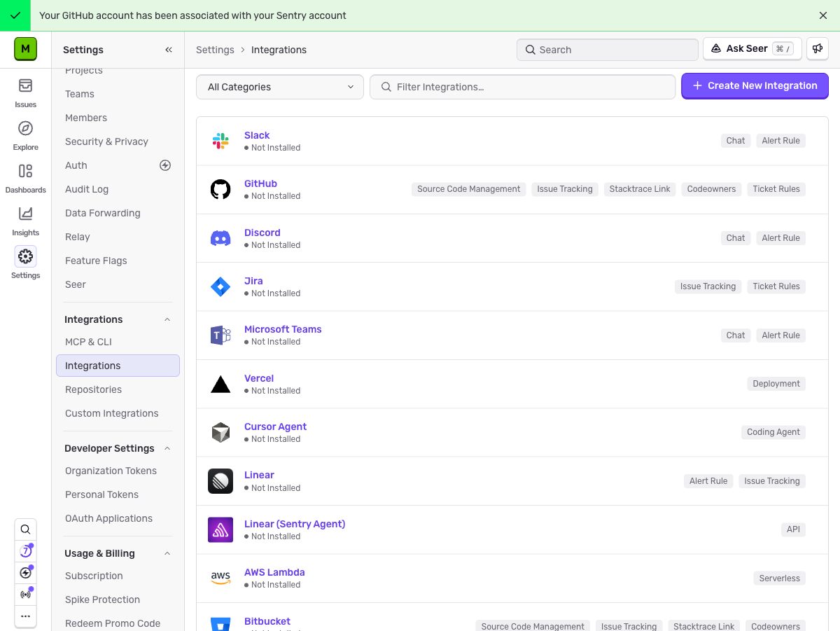Focus the Filter Integrations field
The image size is (840, 631).
[522, 87]
